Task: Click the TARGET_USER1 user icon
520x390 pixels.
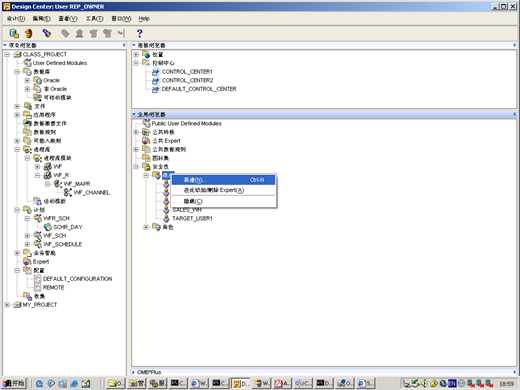Action: [x=166, y=218]
